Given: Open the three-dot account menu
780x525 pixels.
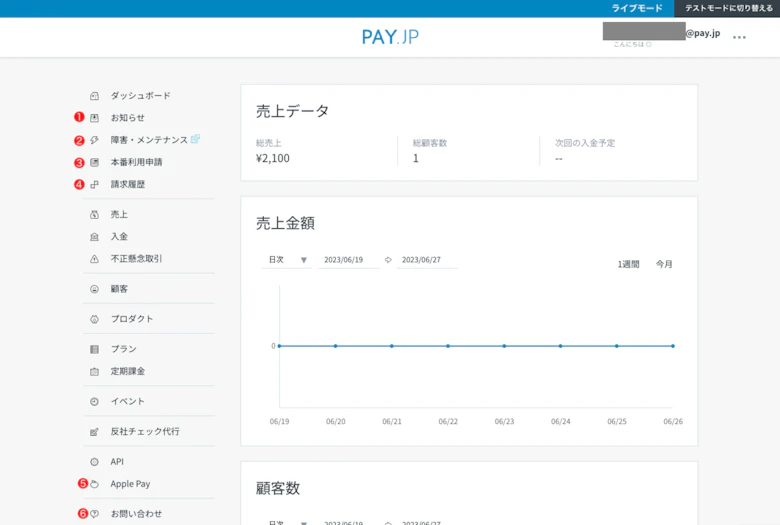Looking at the screenshot, I should [739, 37].
